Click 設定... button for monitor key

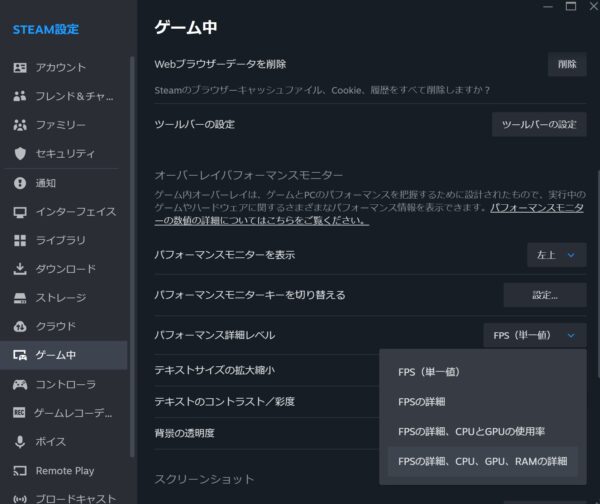coord(545,295)
